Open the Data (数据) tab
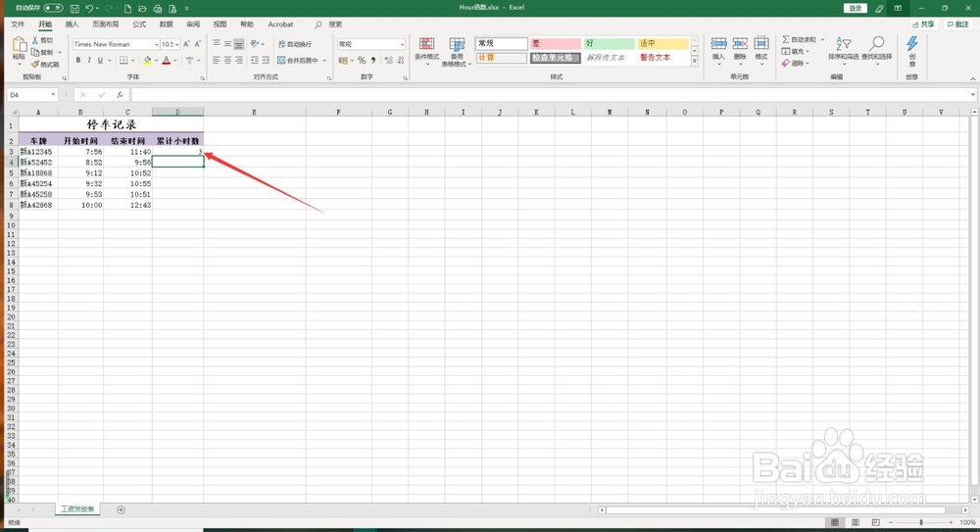 click(166, 24)
